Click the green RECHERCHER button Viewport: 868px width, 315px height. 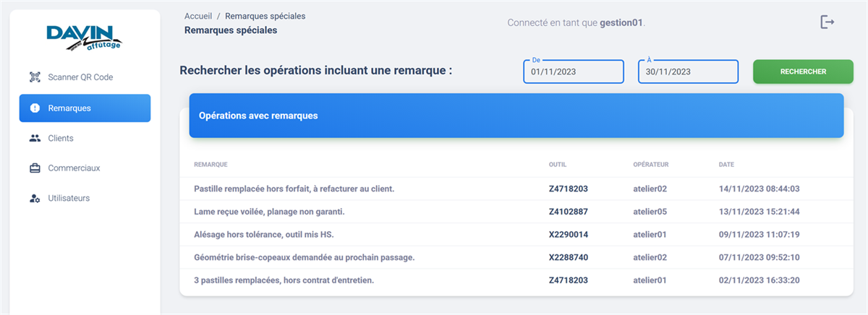[x=803, y=72]
